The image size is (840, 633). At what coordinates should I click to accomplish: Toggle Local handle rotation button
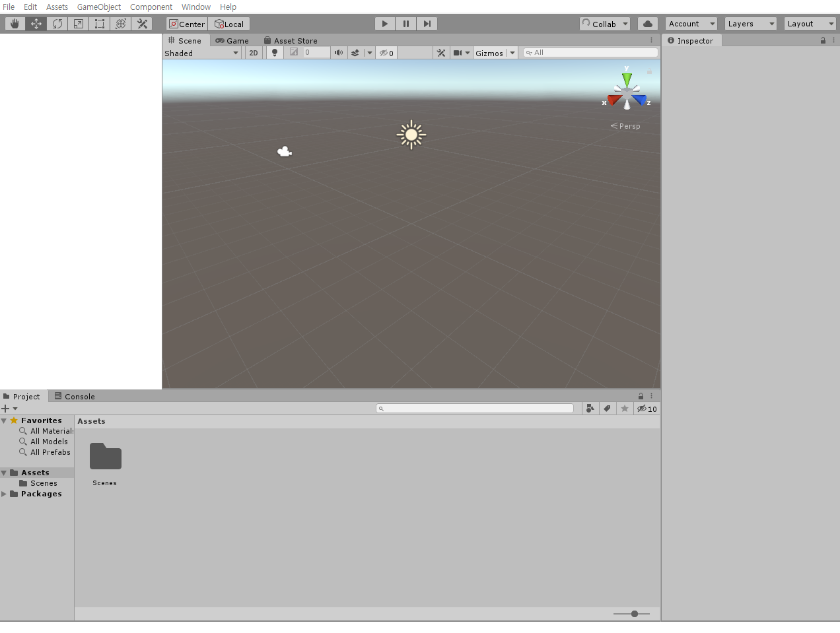229,24
